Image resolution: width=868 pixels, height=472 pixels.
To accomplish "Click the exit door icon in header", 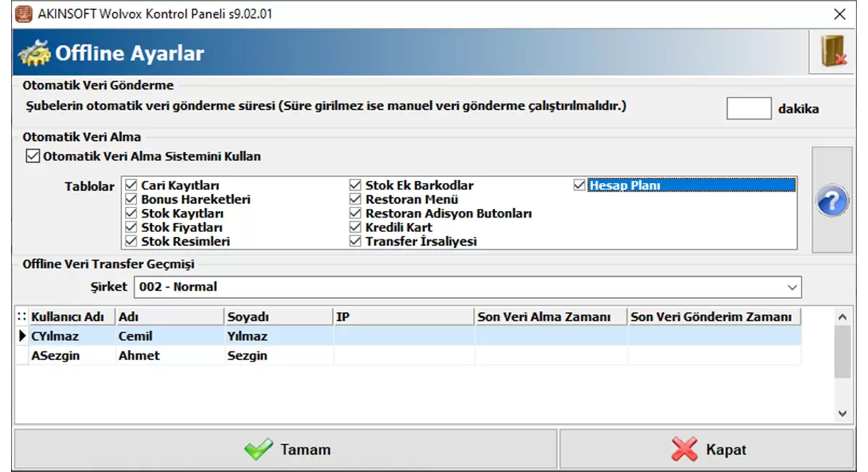I will 833,52.
